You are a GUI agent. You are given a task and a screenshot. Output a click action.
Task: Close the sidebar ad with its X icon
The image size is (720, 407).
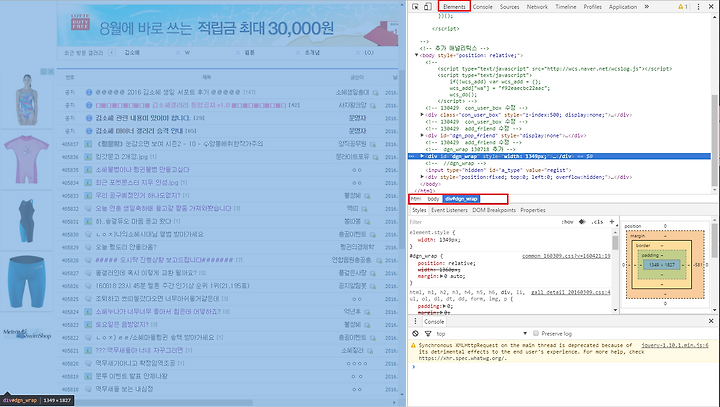[x=51, y=72]
